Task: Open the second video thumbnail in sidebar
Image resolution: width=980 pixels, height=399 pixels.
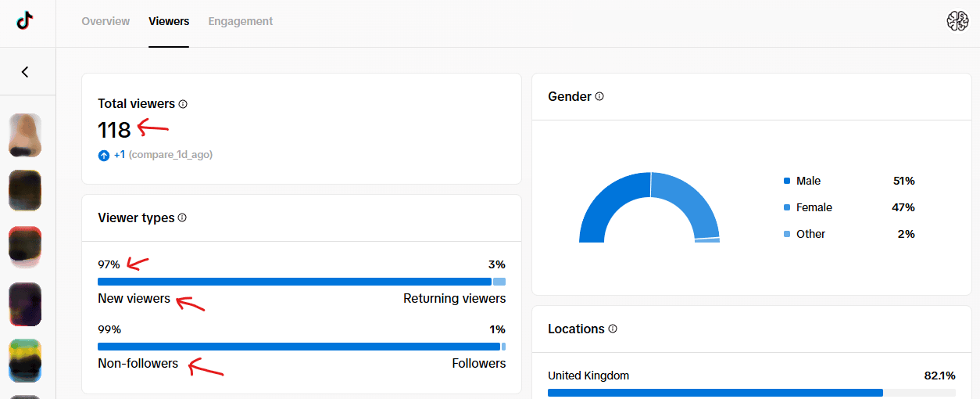Action: (25, 191)
